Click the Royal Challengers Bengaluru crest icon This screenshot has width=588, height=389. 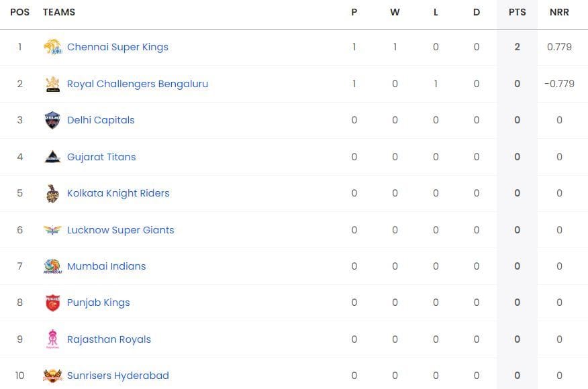52,83
